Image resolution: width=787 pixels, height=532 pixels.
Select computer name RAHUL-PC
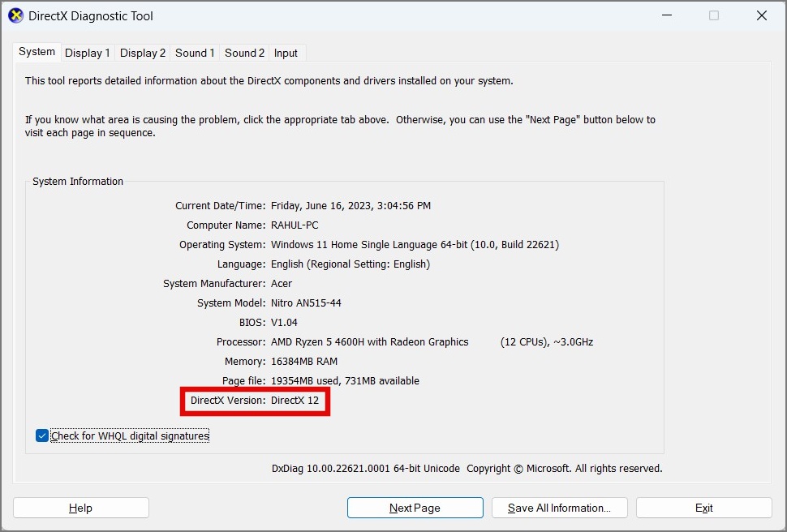(295, 225)
